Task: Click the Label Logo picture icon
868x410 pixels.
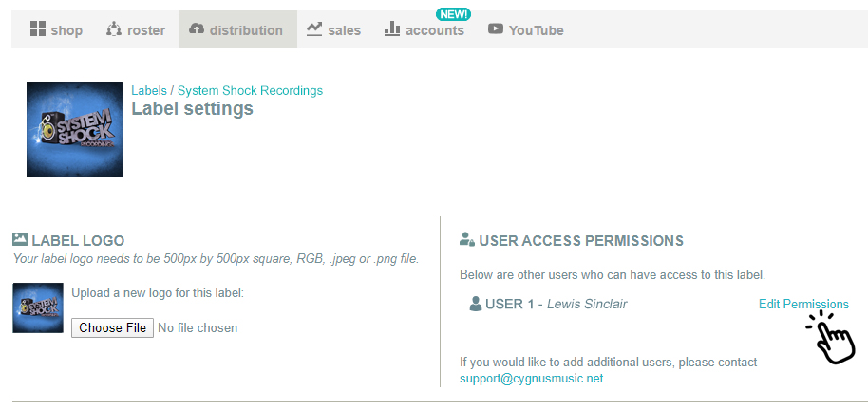Action: pyautogui.click(x=20, y=239)
